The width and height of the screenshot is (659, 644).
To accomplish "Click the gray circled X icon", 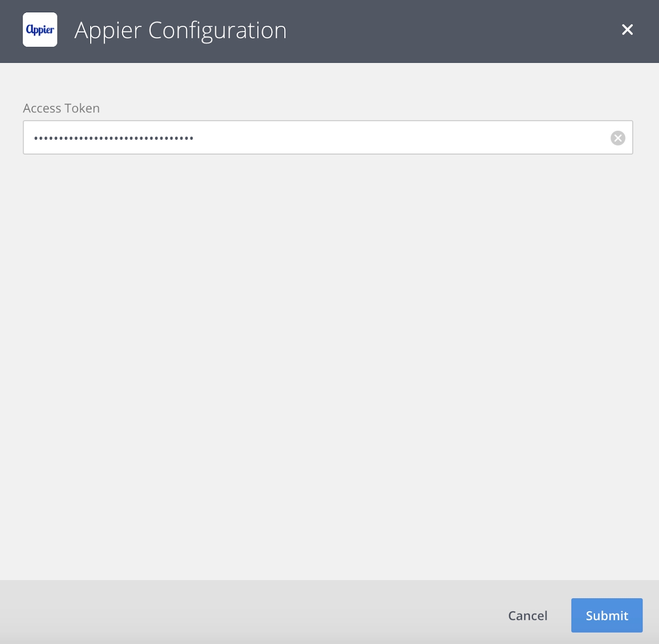I will 618,138.
